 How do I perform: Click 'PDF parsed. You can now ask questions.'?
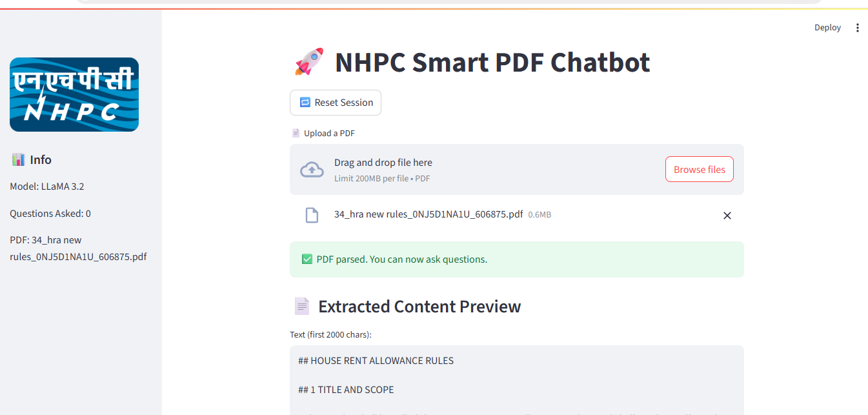click(402, 259)
